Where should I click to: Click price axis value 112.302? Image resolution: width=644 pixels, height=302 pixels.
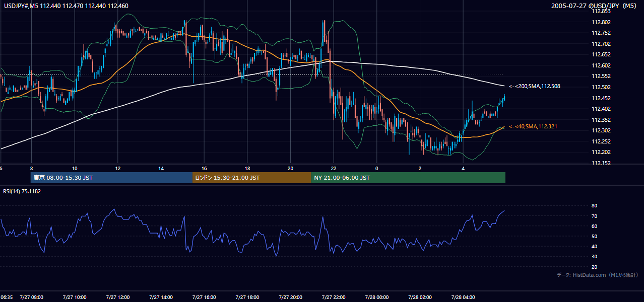(x=602, y=130)
